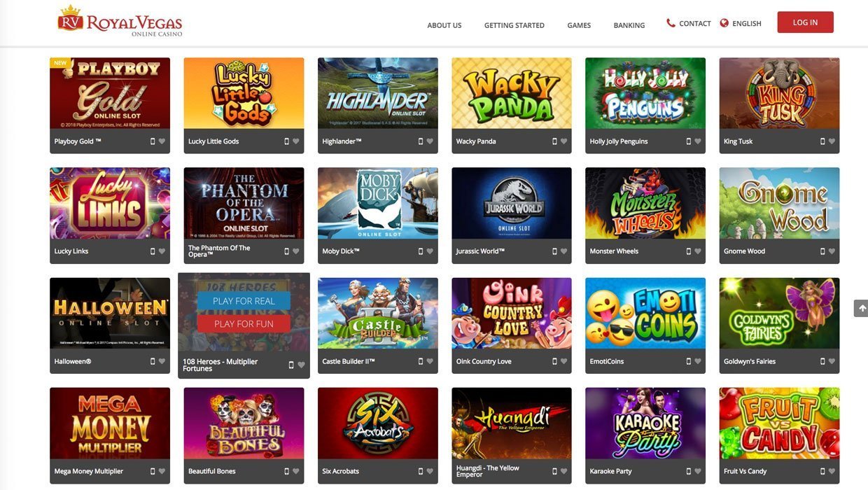Viewport: 868px width, 490px height.
Task: Toggle favorite heart on Gnome Wood
Action: tap(832, 251)
